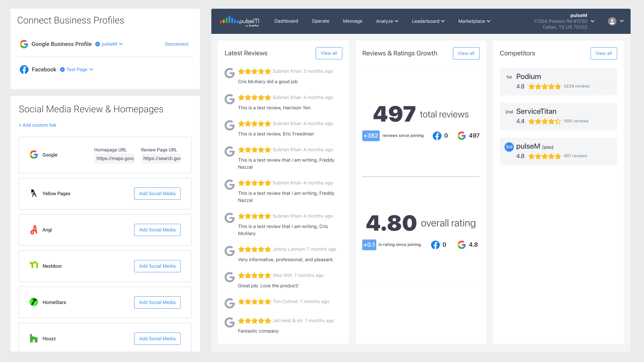This screenshot has height=362, width=644.
Task: Click the '4.80 overall rating' figure
Action: tap(421, 223)
